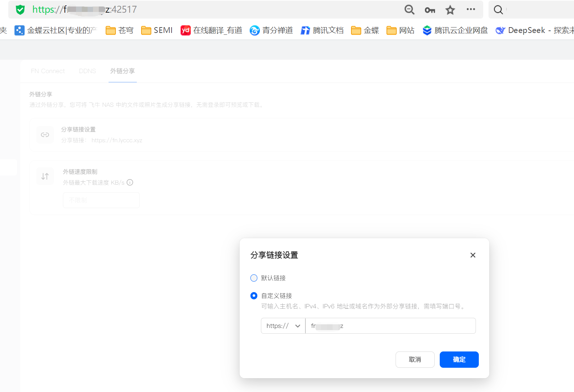Viewport: 574px width, 392px height.
Task: Expand the SEMI bookmark folder
Action: click(x=157, y=30)
